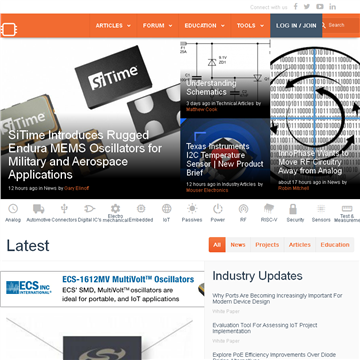
Task: Expand the Forum dropdown menu
Action: point(158,26)
